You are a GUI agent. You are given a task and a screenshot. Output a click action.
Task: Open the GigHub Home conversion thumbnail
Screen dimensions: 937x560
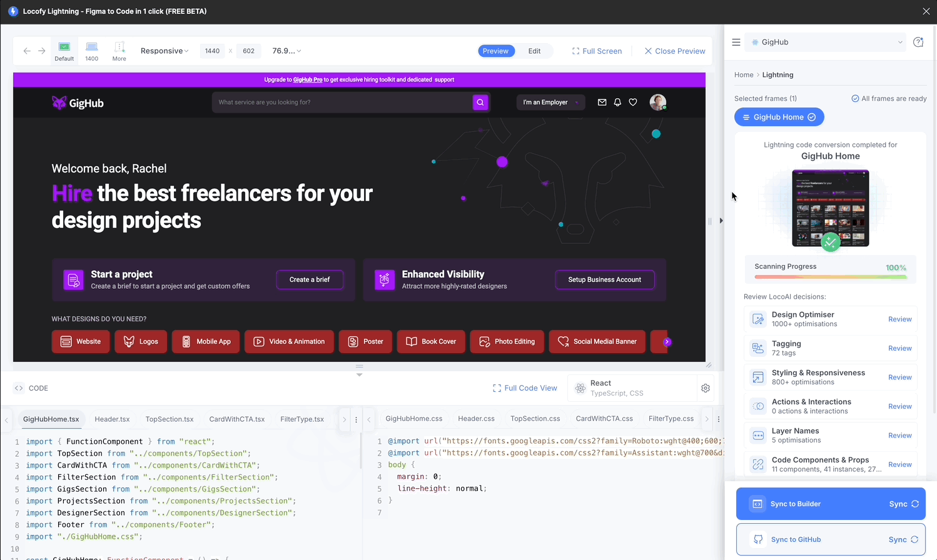[830, 209]
